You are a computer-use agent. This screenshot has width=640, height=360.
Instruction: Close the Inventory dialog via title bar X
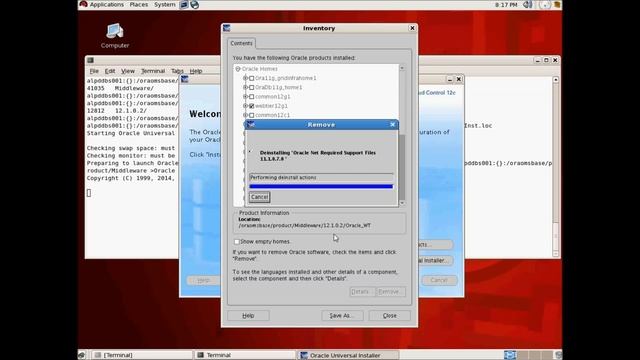tap(412, 28)
